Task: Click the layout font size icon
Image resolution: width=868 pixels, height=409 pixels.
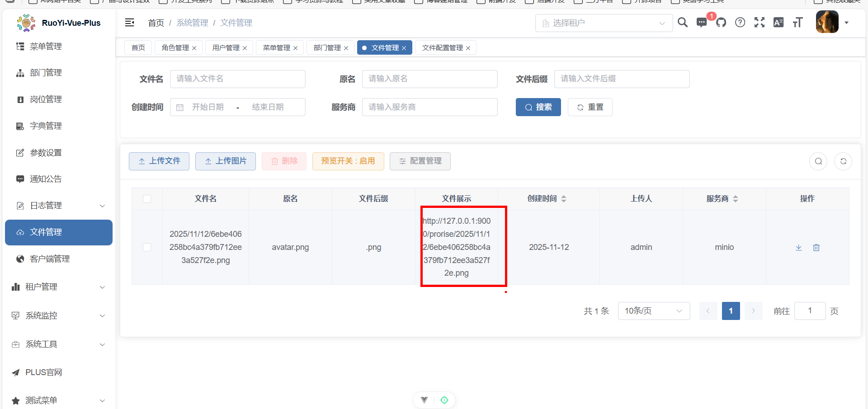Action: (x=797, y=23)
